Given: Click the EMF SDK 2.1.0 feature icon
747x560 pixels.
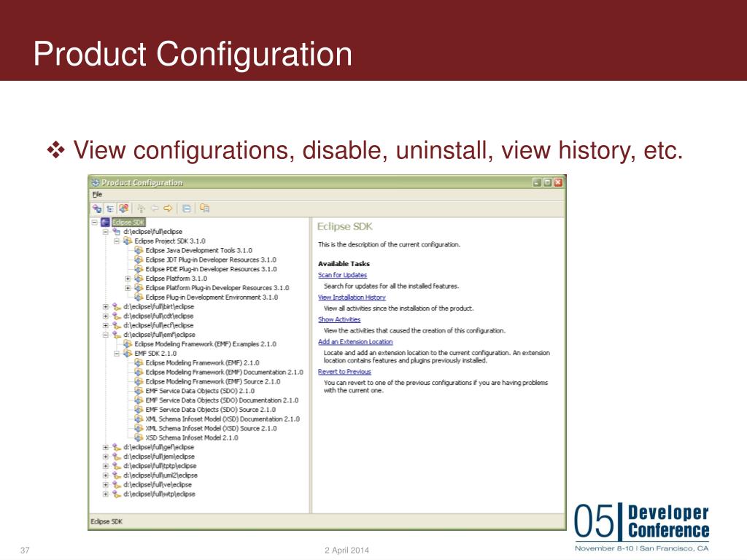Looking at the screenshot, I should coord(128,354).
